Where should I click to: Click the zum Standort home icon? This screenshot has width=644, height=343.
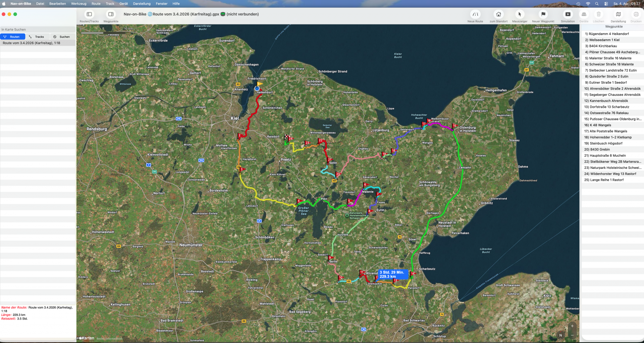[x=498, y=14]
